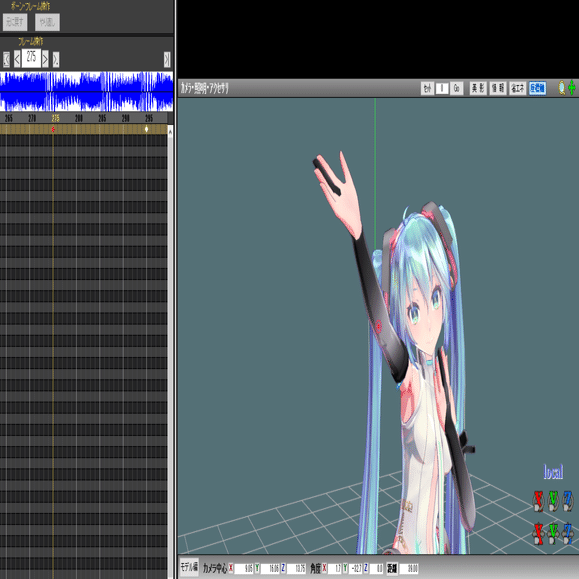Click the angle Y value field

(x=355, y=569)
